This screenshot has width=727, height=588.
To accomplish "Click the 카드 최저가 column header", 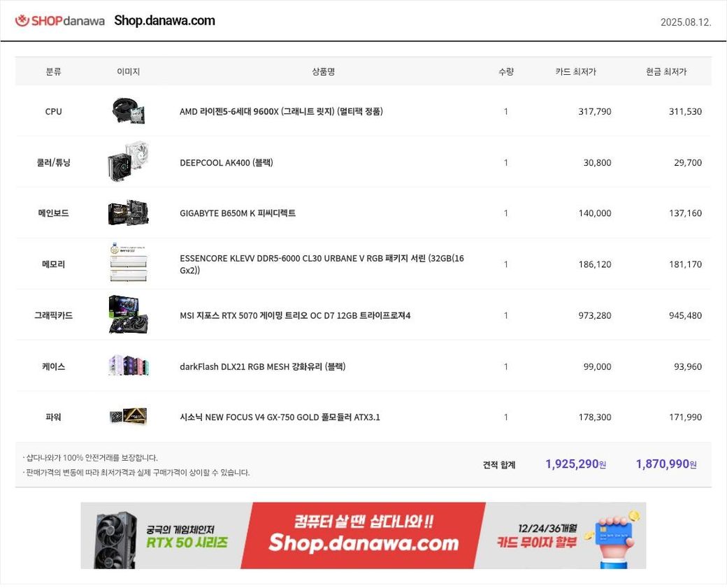I will [x=575, y=72].
